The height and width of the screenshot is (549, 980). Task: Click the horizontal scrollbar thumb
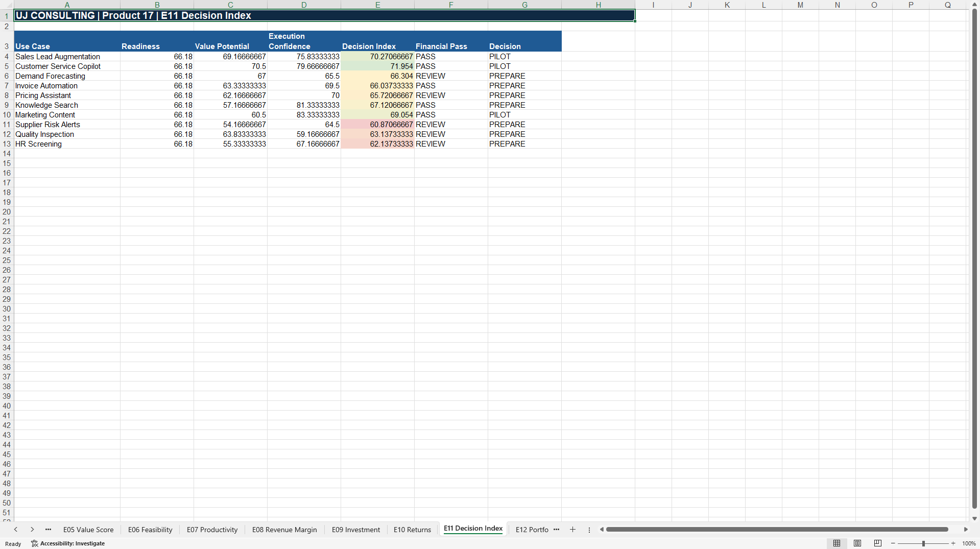point(777,530)
